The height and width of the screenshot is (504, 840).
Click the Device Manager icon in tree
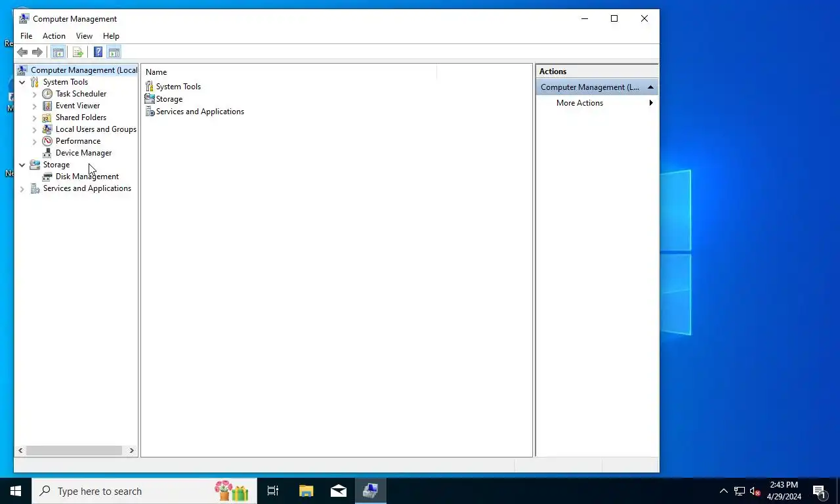47,153
